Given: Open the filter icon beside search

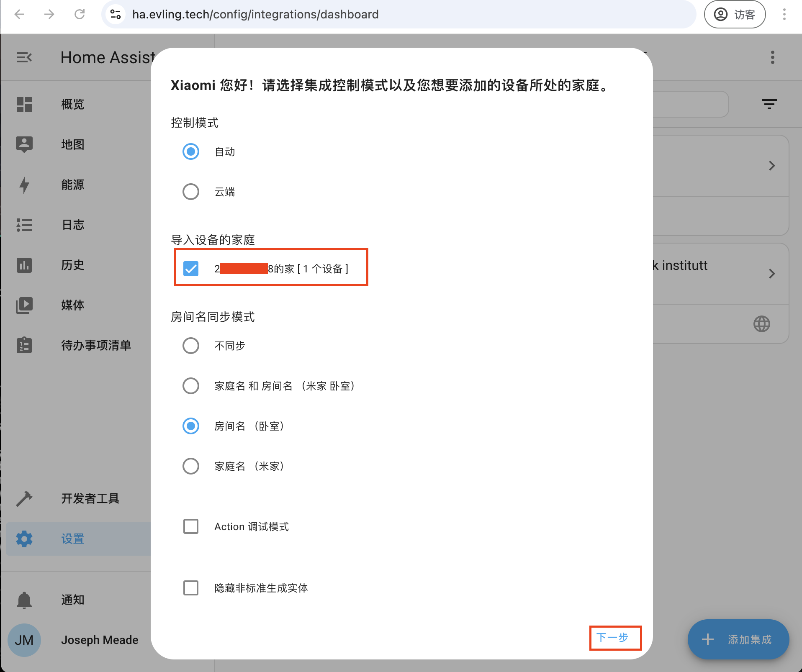Looking at the screenshot, I should point(769,104).
